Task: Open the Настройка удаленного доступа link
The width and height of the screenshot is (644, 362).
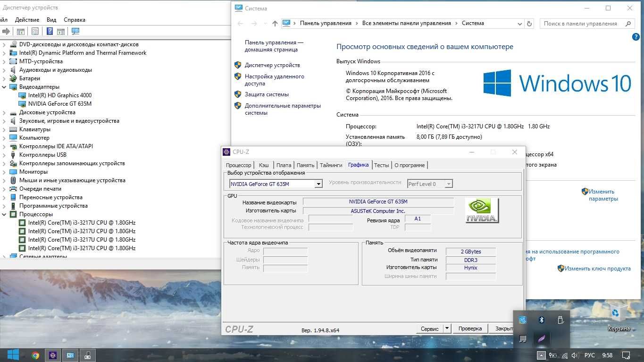Action: 275,80
